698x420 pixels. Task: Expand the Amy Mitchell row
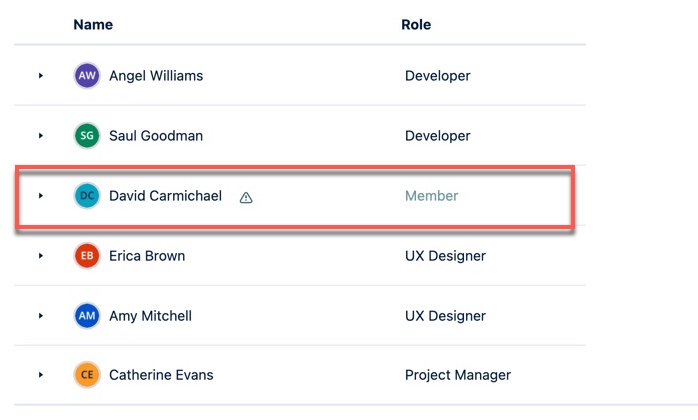pos(41,316)
